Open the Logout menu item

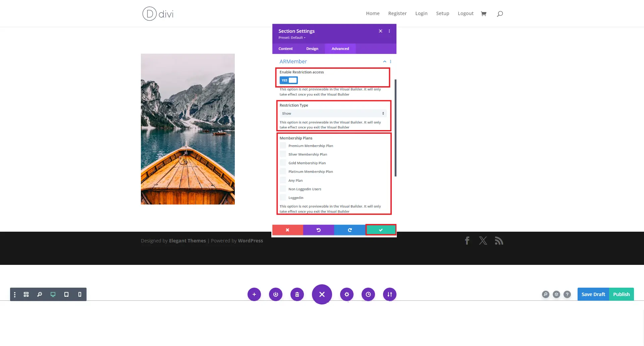coord(466,13)
